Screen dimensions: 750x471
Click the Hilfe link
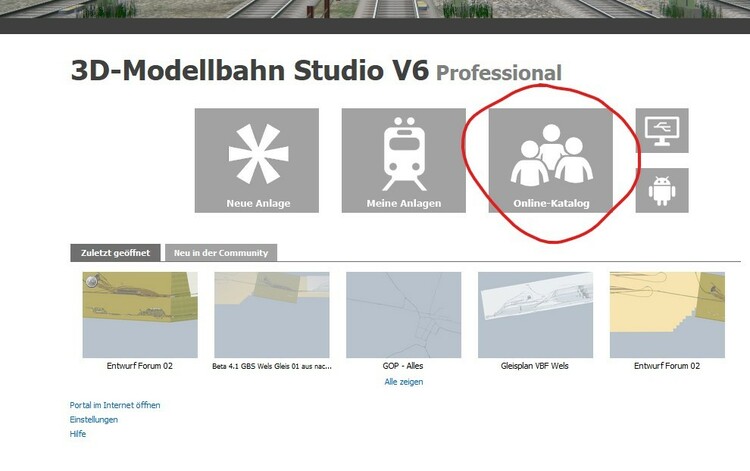78,434
